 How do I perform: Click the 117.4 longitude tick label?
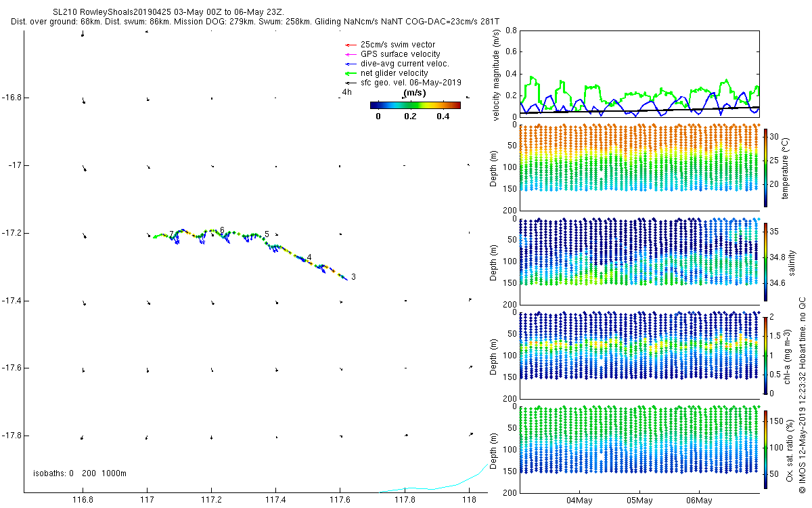(275, 501)
